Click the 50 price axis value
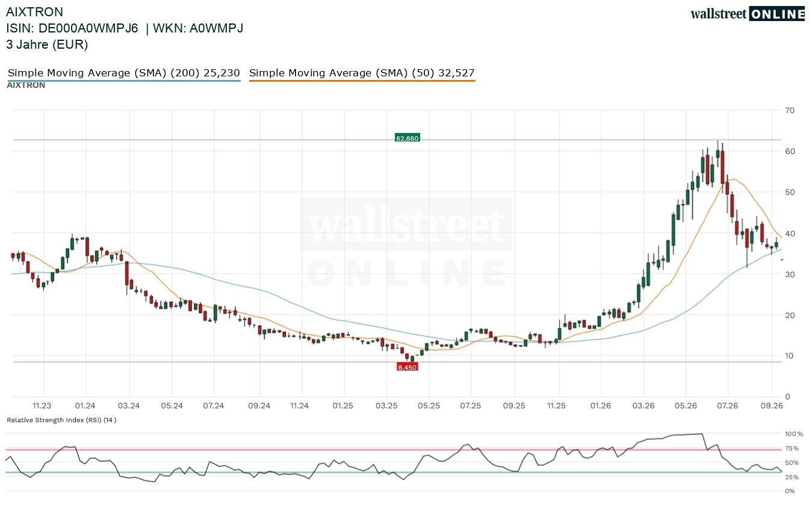This screenshot has height=507, width=812. 790,192
